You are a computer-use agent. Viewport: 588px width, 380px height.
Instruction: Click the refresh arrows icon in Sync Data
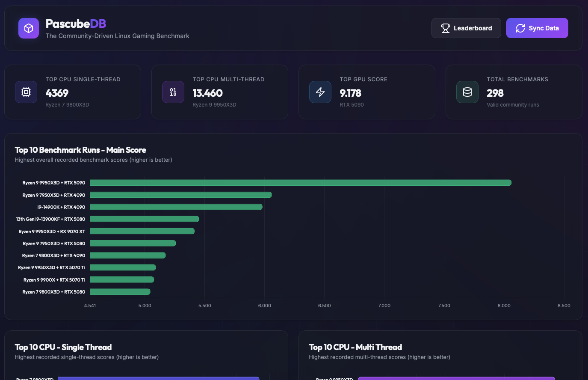tap(520, 28)
